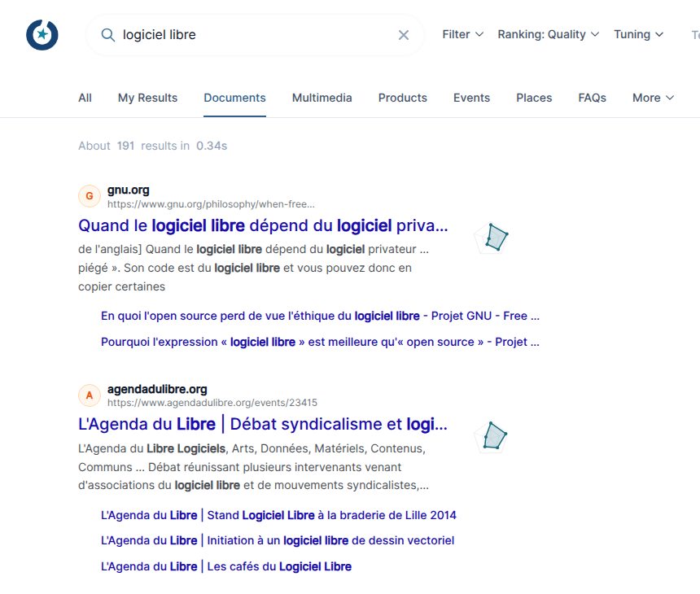Click the magnifying glass search icon

(x=107, y=35)
